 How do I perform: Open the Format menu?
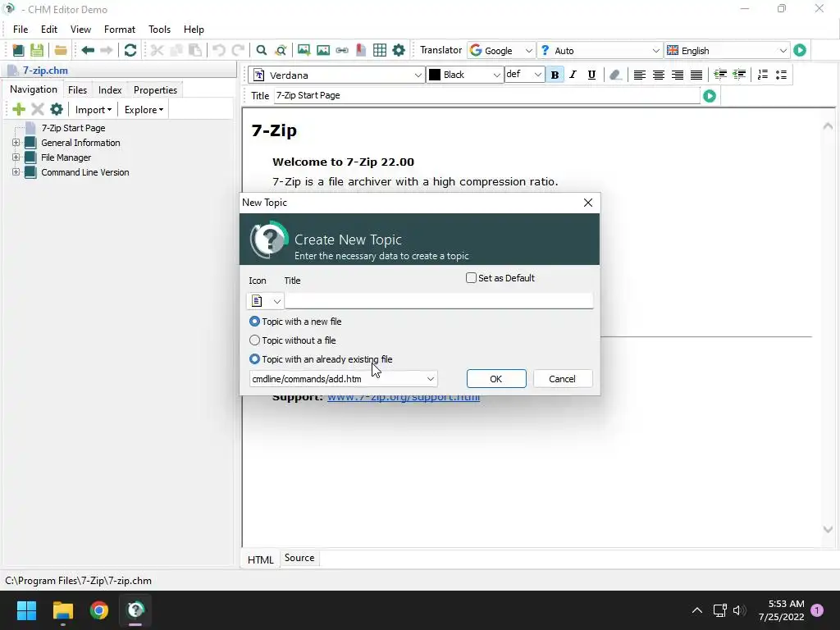(120, 30)
